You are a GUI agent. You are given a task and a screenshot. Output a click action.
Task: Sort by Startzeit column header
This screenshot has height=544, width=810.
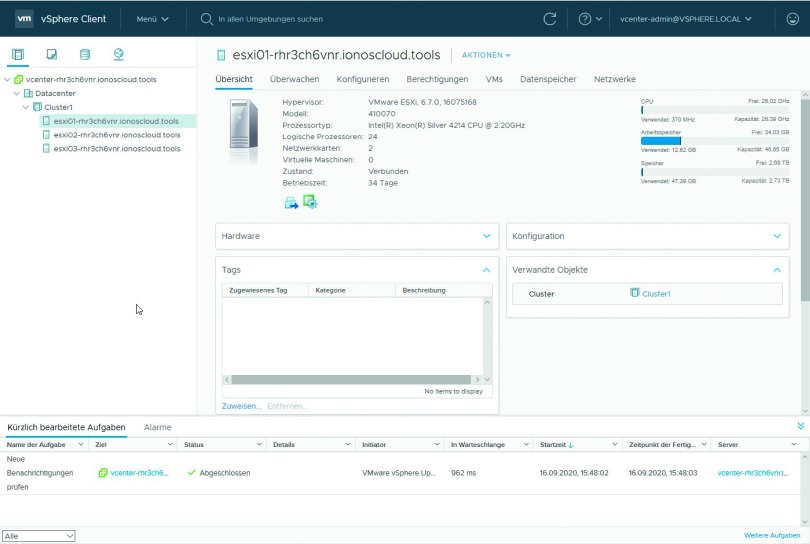[553, 444]
